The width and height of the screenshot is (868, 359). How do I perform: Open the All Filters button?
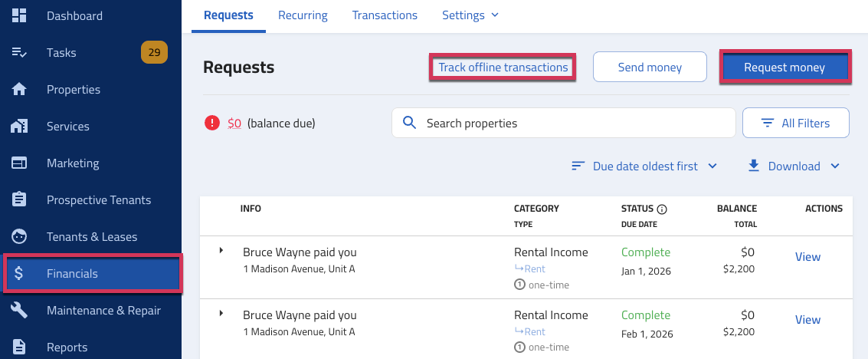[x=795, y=123]
